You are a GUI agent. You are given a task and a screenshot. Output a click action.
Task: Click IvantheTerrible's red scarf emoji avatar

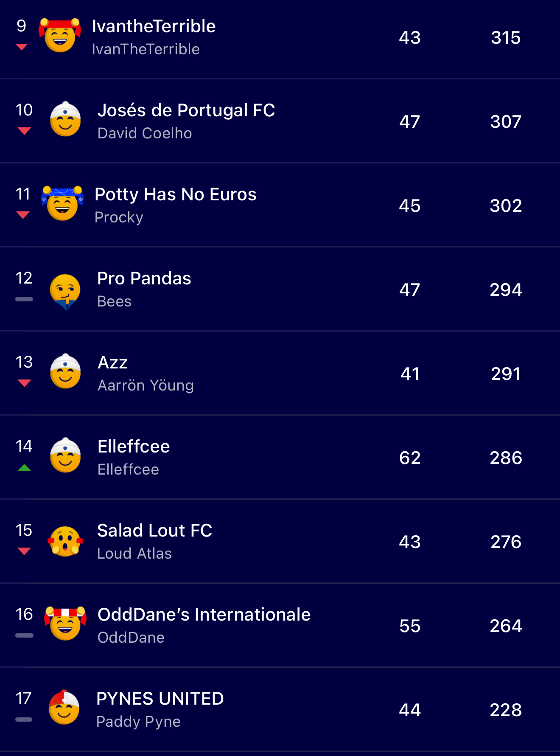60,36
